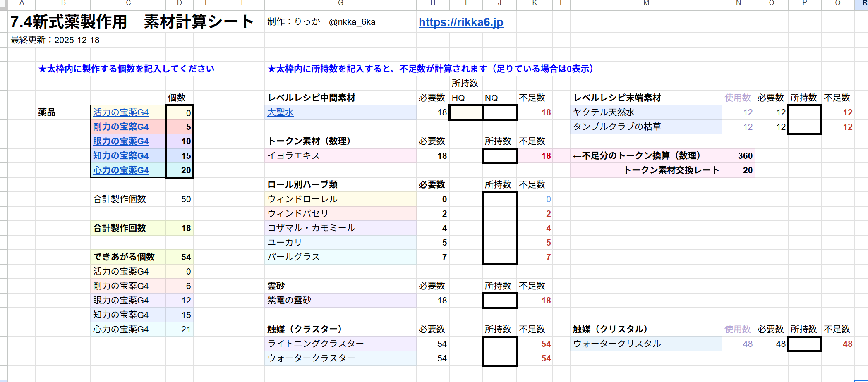This screenshot has width=868, height=382.
Task: Select quantity cell showing 20 for 心力の宝薬G4
Action: [x=179, y=170]
